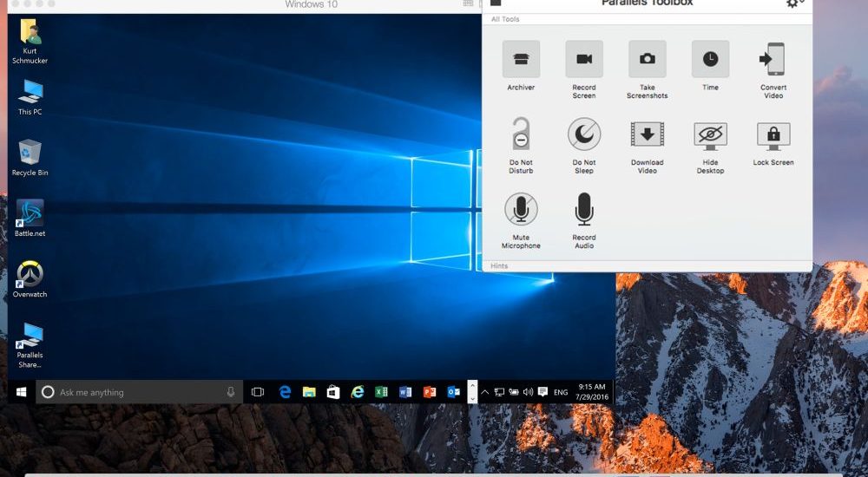Click the network icon in system tray
This screenshot has height=477, width=868.
(499, 392)
